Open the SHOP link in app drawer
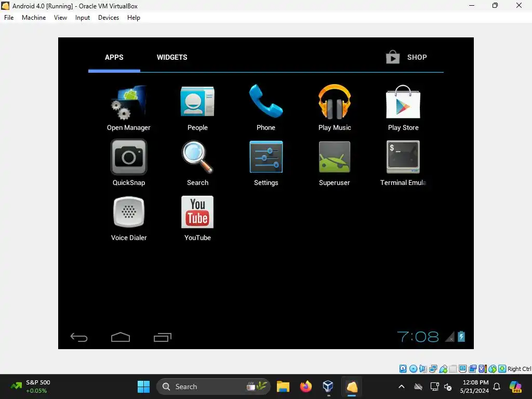 [x=406, y=57]
